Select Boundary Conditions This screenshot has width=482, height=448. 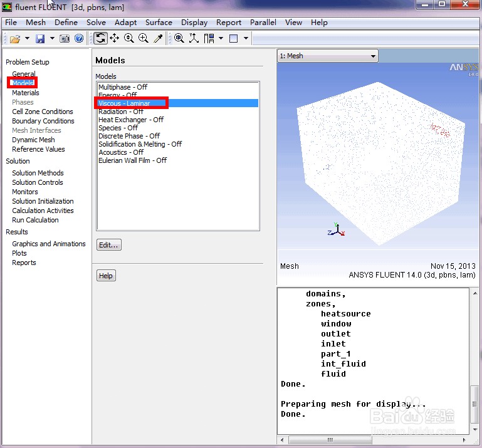[43, 121]
